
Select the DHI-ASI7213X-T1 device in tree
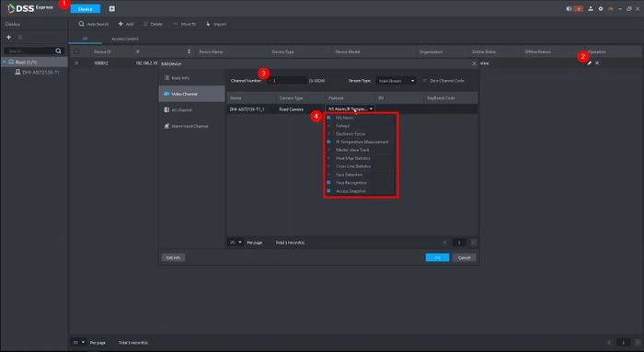(37, 73)
